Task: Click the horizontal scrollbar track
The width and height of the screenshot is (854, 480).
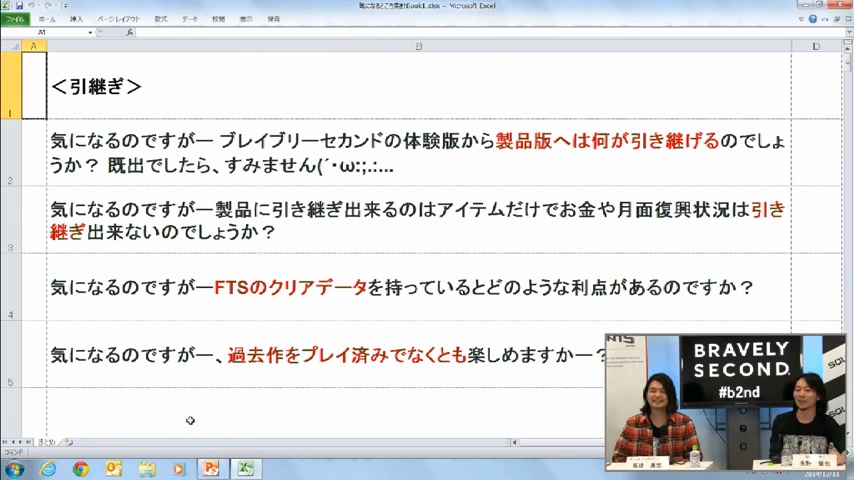Action: click(561, 442)
